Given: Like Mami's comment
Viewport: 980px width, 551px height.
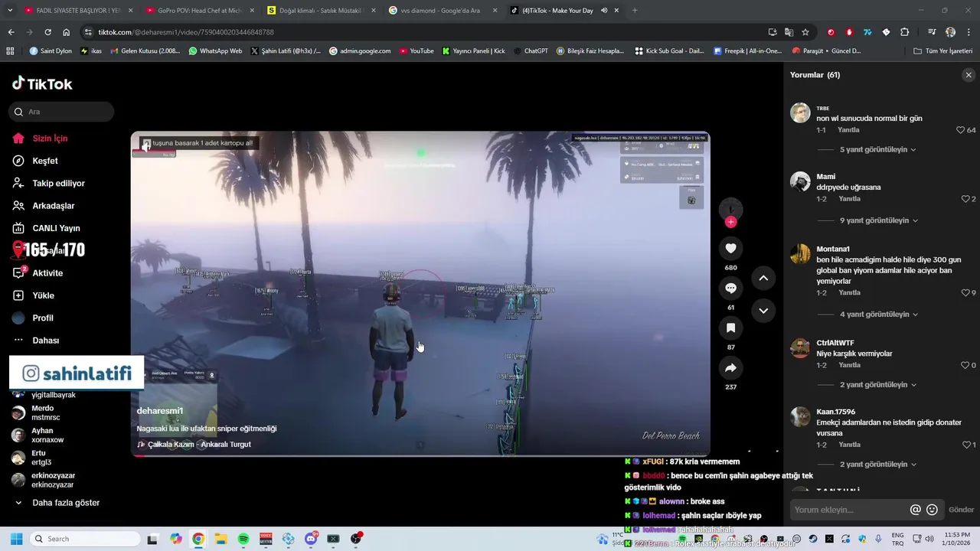Looking at the screenshot, I should coord(965,199).
